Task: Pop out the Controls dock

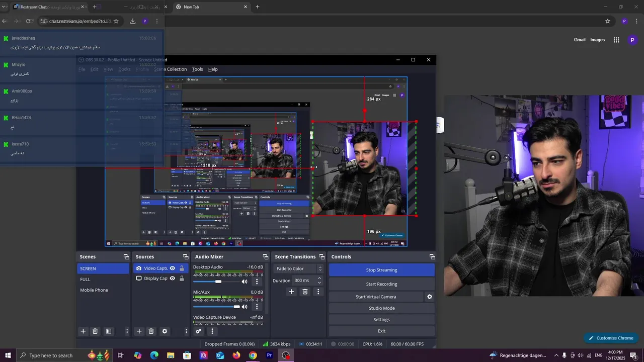Action: tap(432, 257)
